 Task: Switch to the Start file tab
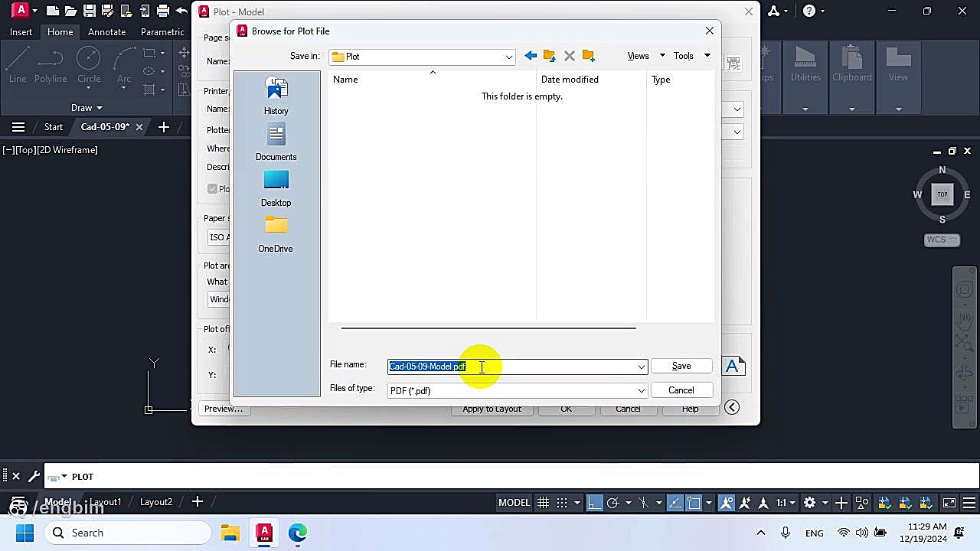pyautogui.click(x=54, y=127)
